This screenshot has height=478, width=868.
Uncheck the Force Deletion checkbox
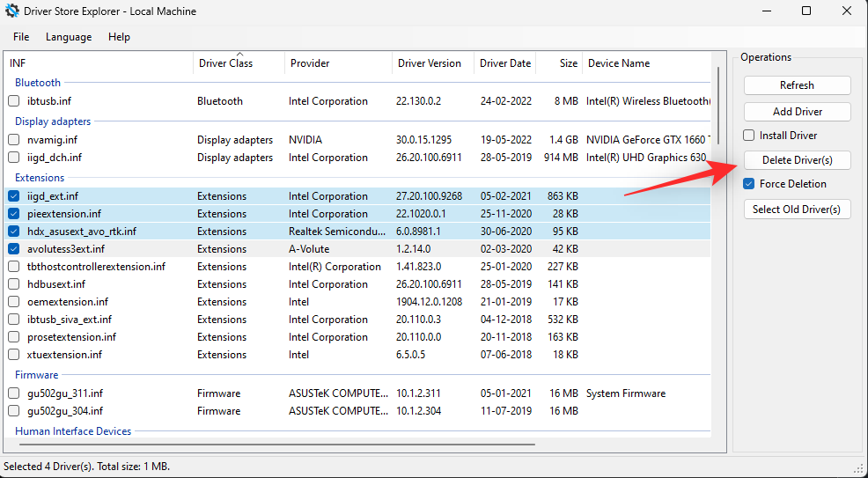coord(749,184)
